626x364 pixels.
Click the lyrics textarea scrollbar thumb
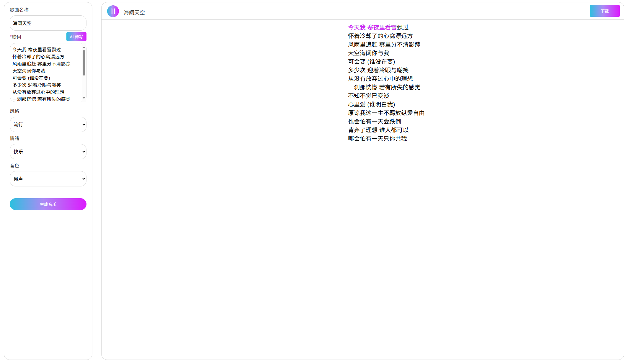(84, 63)
